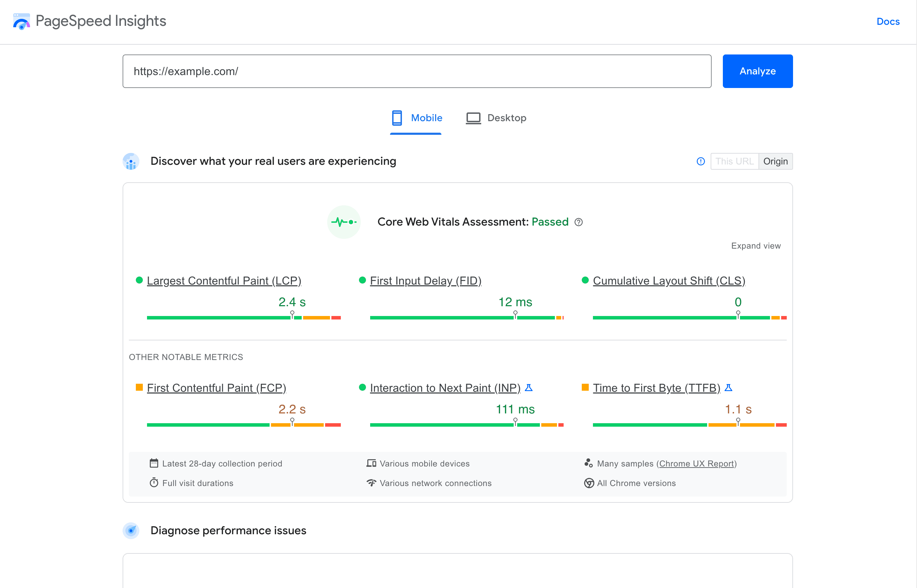Image resolution: width=917 pixels, height=588 pixels.
Task: Click the help icon next to Passed
Action: (579, 222)
